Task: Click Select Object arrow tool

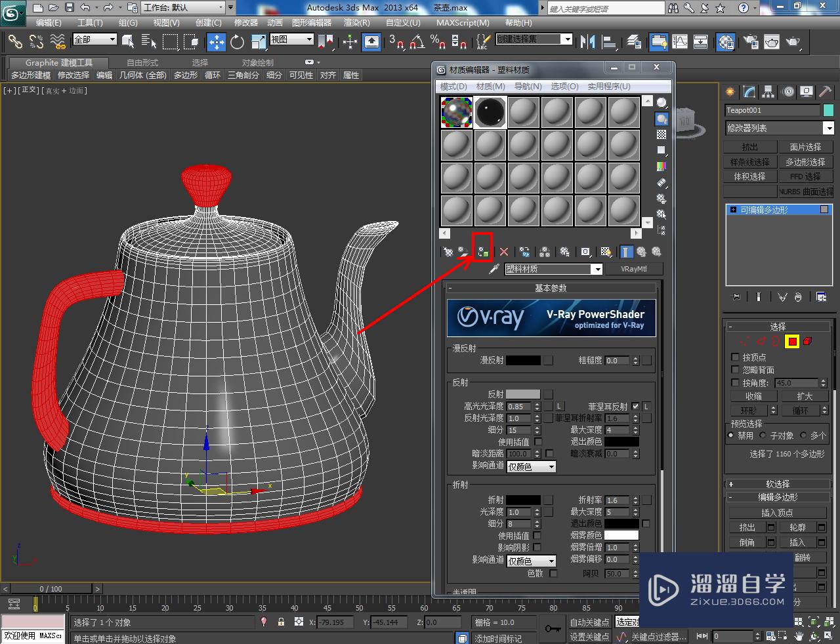Action: click(x=128, y=42)
